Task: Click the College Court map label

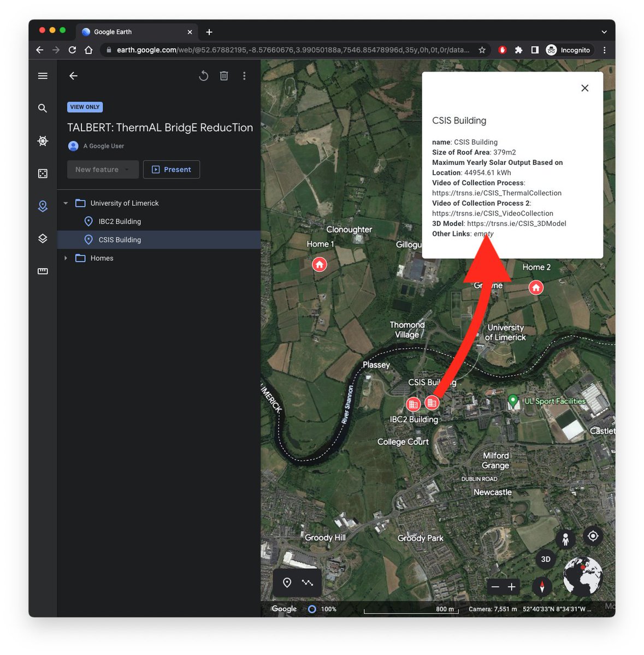Action: (x=403, y=442)
